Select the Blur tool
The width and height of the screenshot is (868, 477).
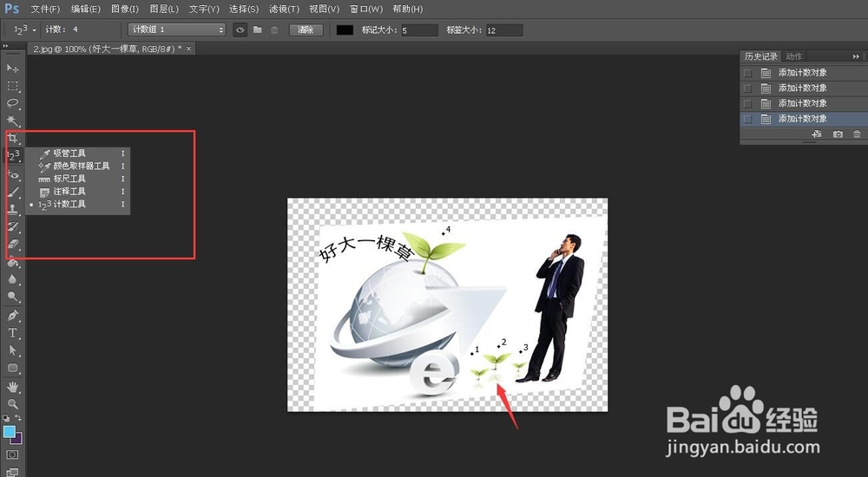click(12, 279)
